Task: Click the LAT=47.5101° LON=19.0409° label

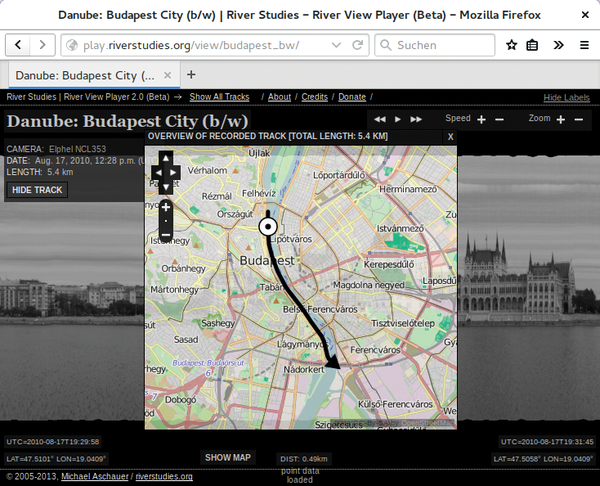Action: [56, 458]
